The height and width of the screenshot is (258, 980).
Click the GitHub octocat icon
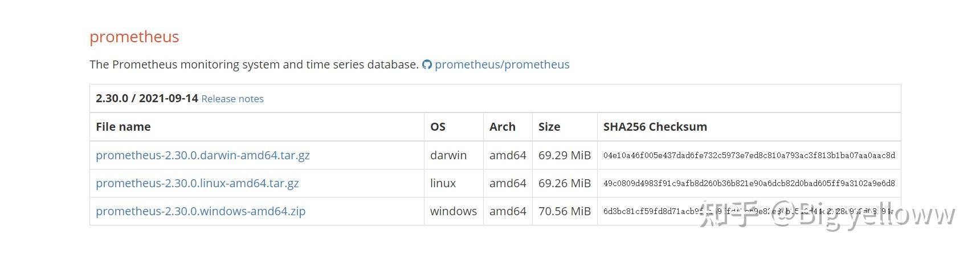click(427, 64)
